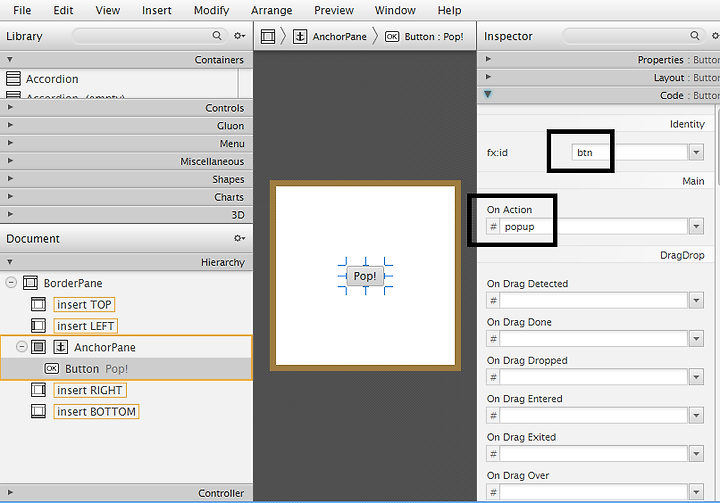
Task: Click the insert TOP region icon
Action: [x=39, y=304]
